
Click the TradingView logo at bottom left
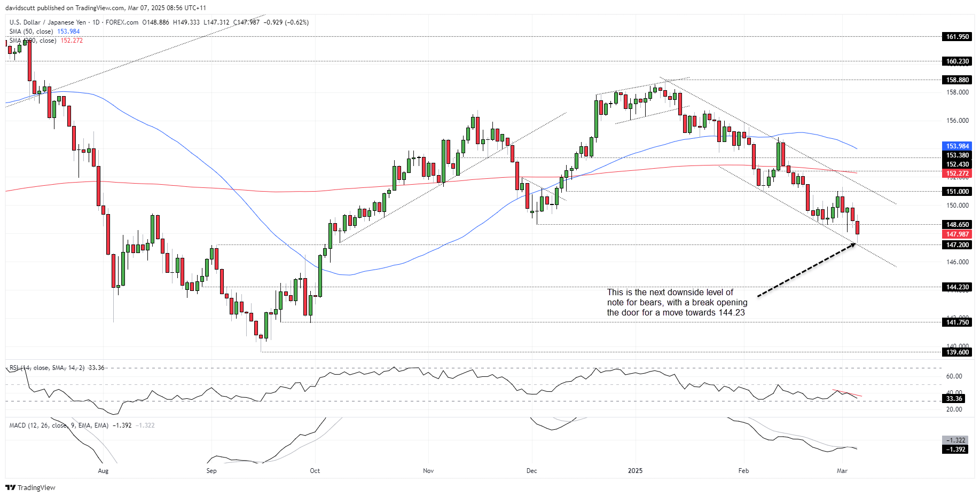click(x=30, y=487)
